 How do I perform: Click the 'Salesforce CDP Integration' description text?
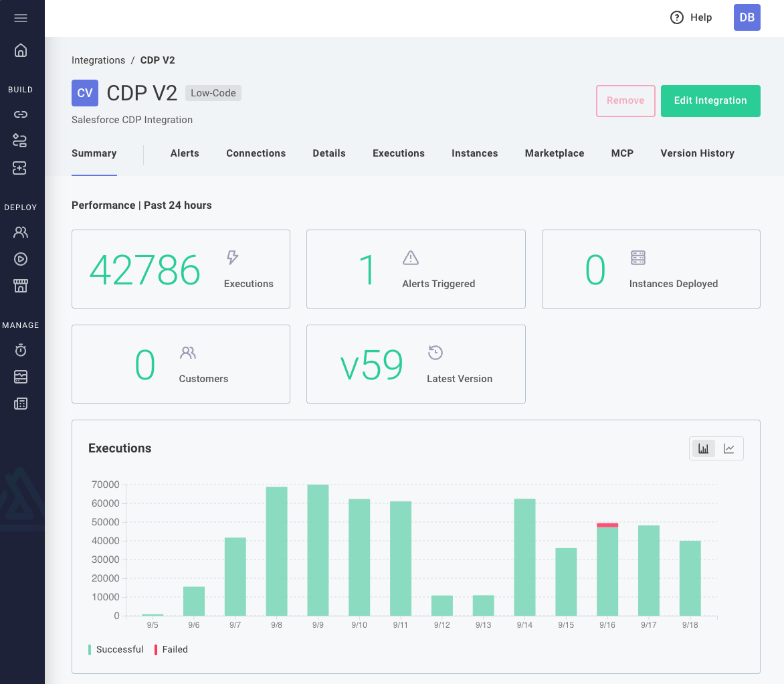(x=132, y=120)
